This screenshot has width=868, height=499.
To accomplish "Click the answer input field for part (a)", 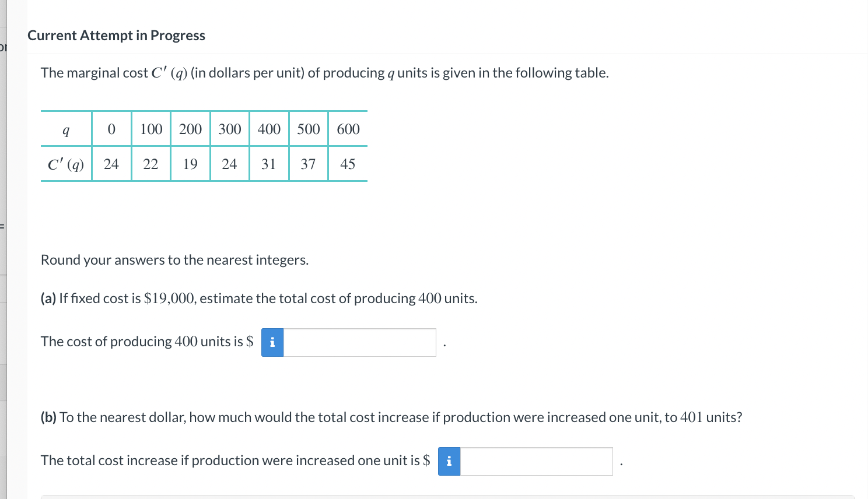I will [359, 343].
